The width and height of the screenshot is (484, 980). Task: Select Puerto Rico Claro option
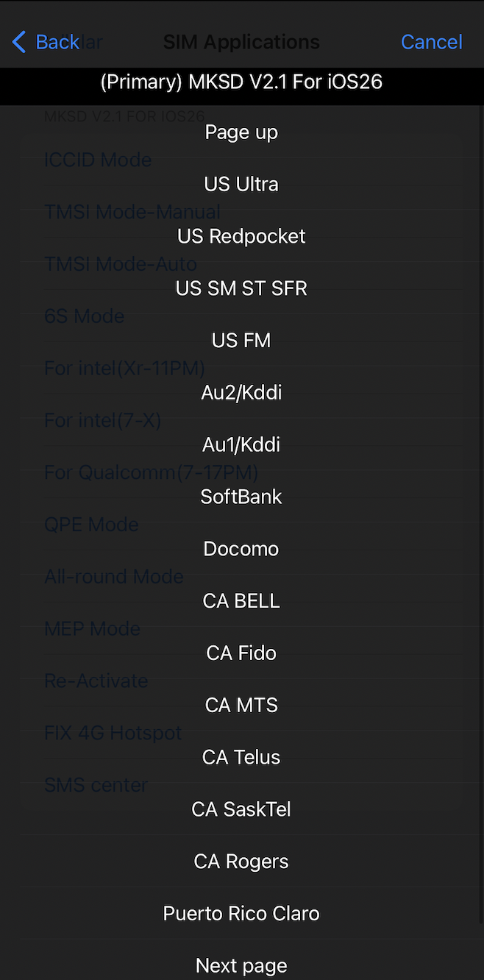point(241,914)
